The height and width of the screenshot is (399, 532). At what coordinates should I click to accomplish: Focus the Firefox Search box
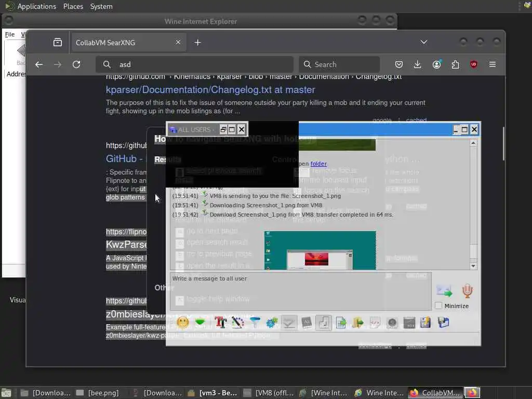coord(339,64)
